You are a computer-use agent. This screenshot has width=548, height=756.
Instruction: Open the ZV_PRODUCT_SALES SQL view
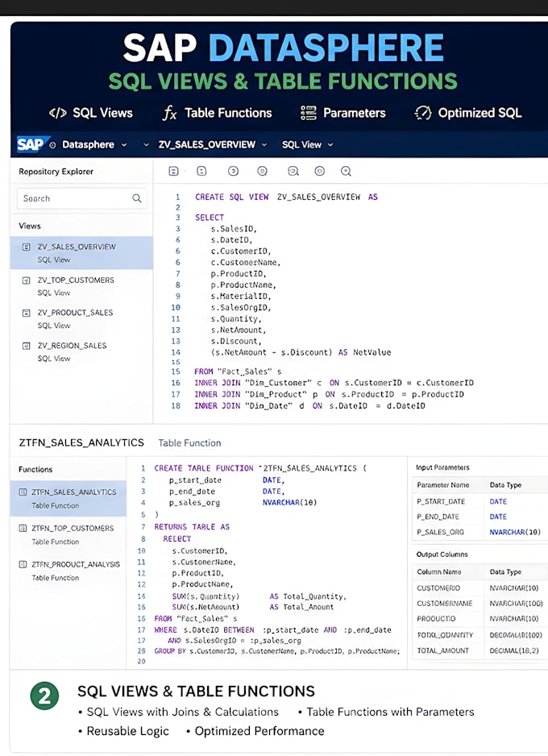[81, 318]
